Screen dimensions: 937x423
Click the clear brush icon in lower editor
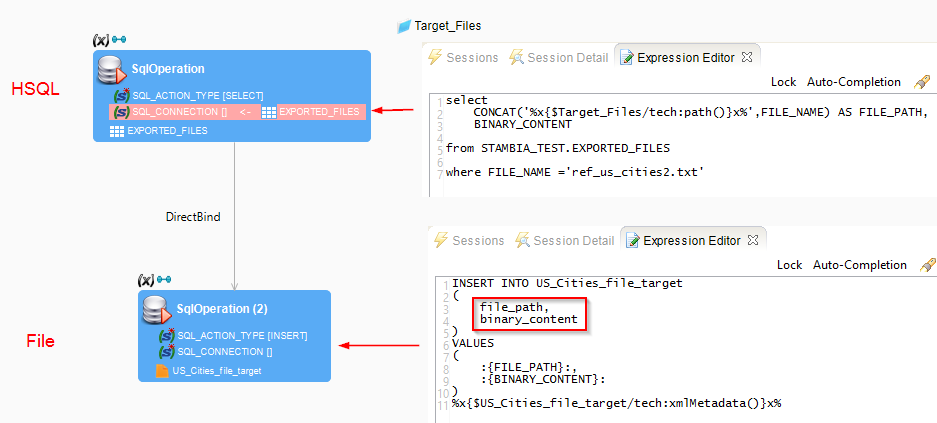pos(927,265)
